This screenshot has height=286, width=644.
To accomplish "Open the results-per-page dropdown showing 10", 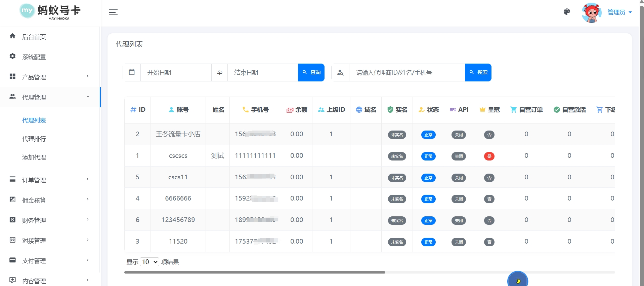I will pyautogui.click(x=149, y=262).
